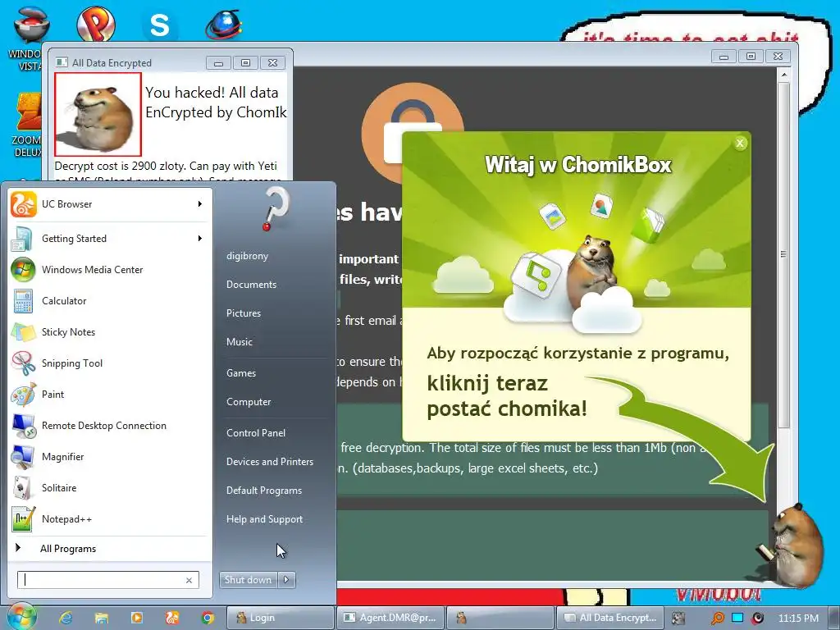This screenshot has width=840, height=630.
Task: Open Computer from Start menu
Action: [249, 402]
